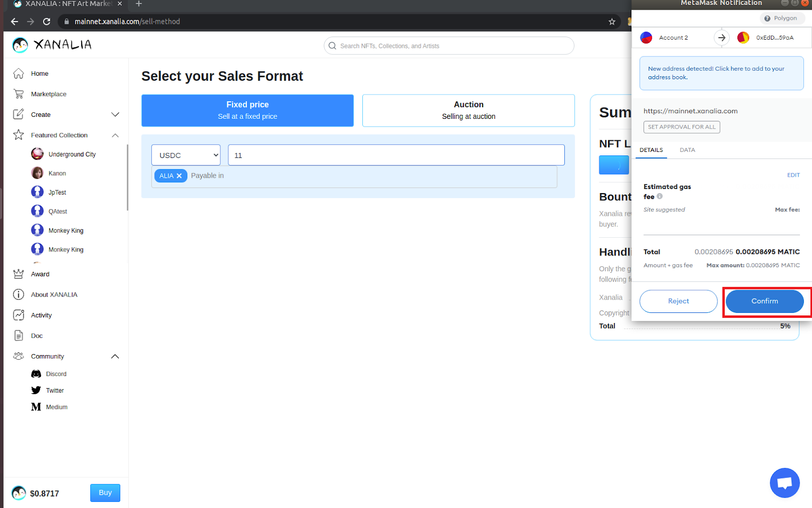Viewport: 812px width, 508px height.
Task: Select Auction sales format
Action: (468, 110)
